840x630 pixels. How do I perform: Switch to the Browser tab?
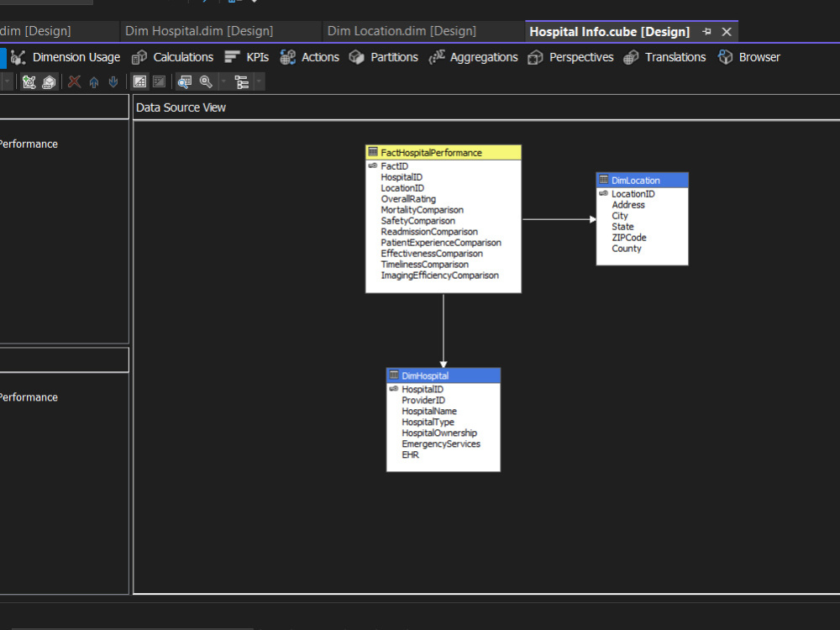(749, 57)
